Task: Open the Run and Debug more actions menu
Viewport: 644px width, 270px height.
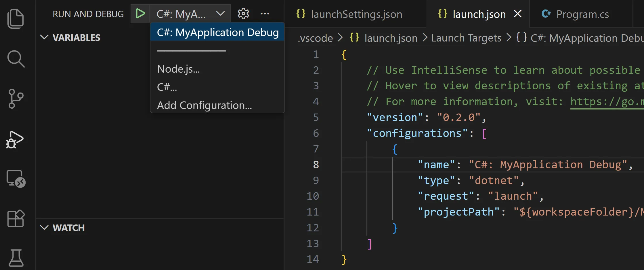Action: click(265, 14)
